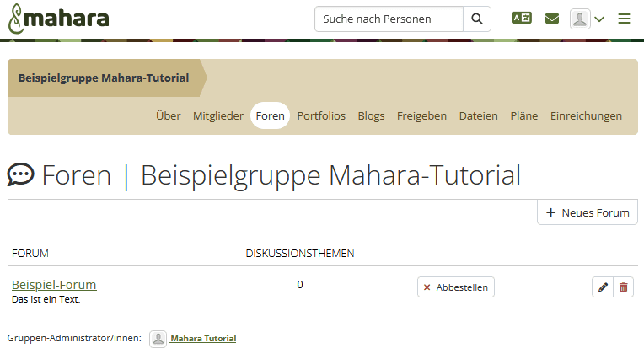Image resolution: width=644 pixels, height=359 pixels.
Task: Expand the user menu chevron
Action: (599, 19)
